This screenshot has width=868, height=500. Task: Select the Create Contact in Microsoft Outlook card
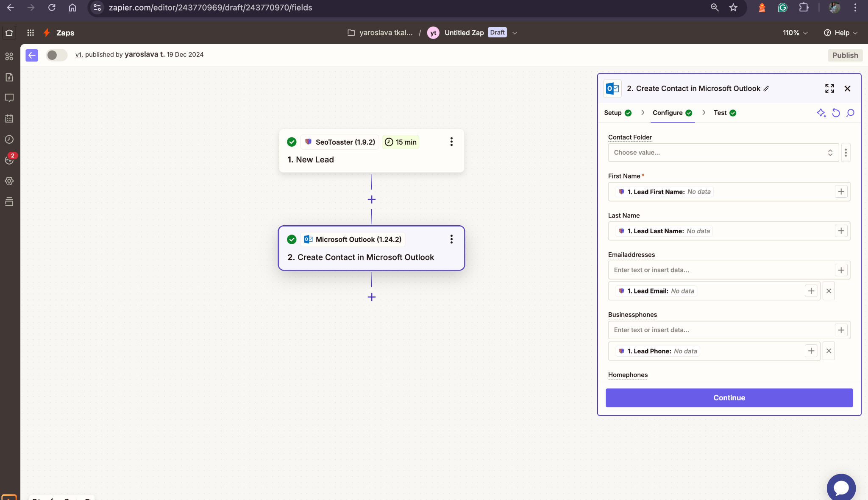point(371,248)
